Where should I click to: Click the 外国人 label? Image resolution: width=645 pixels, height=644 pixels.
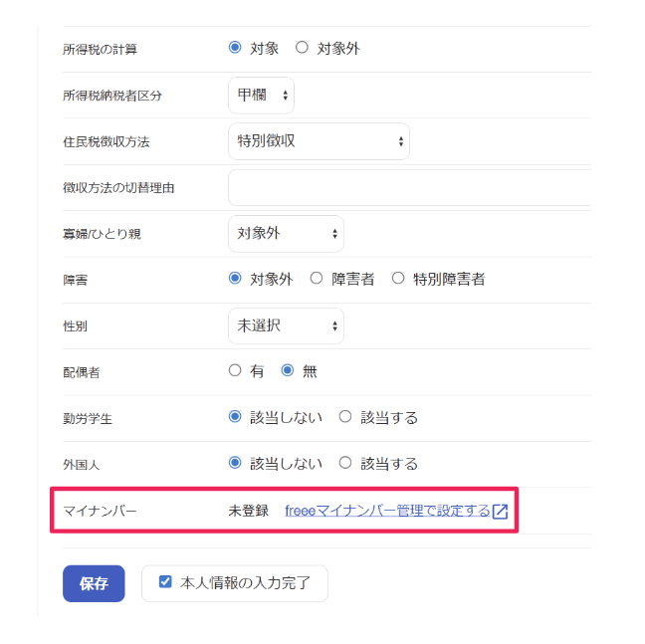pos(81,465)
